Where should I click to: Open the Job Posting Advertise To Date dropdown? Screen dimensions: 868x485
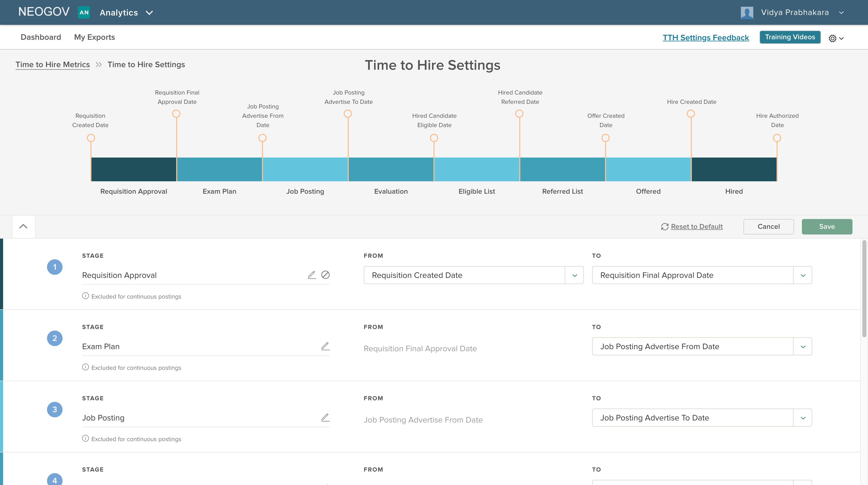point(702,418)
